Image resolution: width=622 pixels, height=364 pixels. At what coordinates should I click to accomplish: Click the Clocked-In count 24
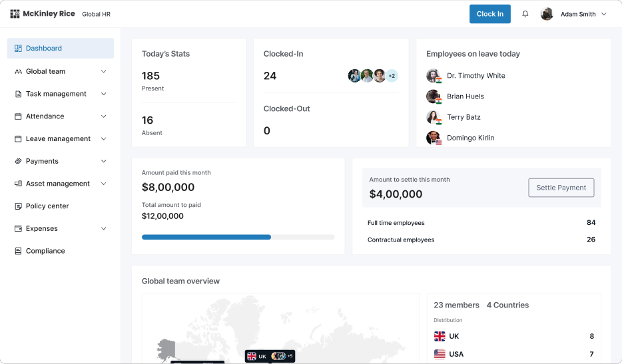270,76
